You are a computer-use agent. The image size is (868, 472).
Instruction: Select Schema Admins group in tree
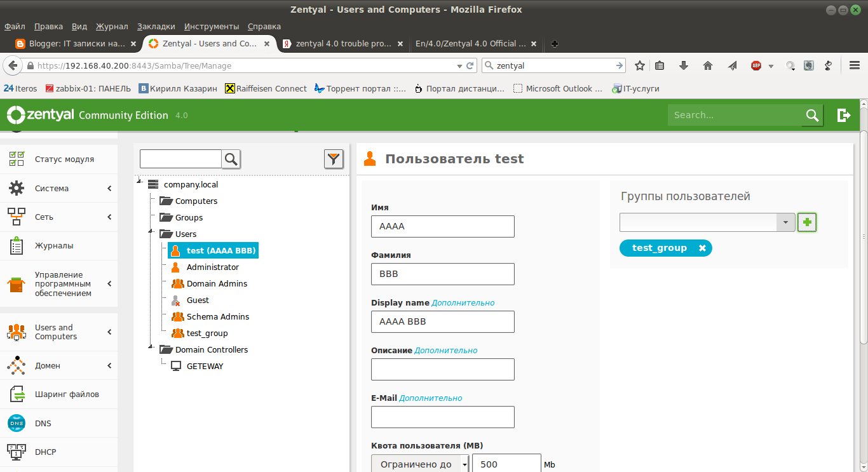[x=217, y=317]
